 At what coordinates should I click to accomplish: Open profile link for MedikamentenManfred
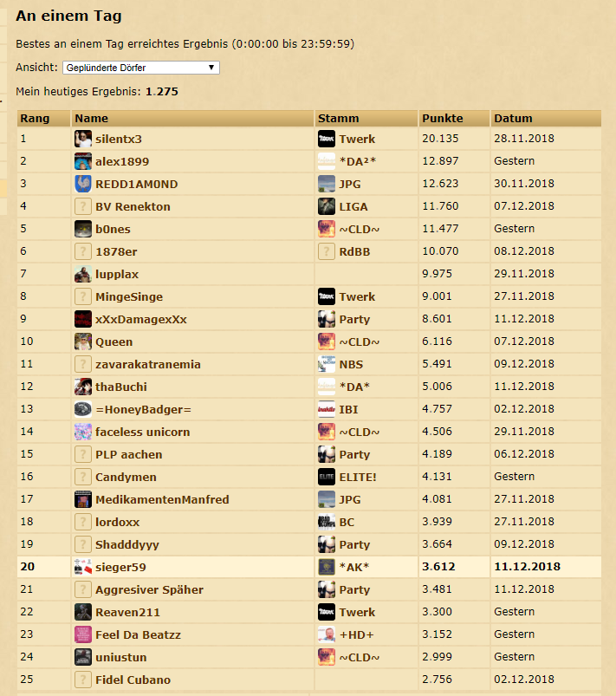(x=162, y=499)
